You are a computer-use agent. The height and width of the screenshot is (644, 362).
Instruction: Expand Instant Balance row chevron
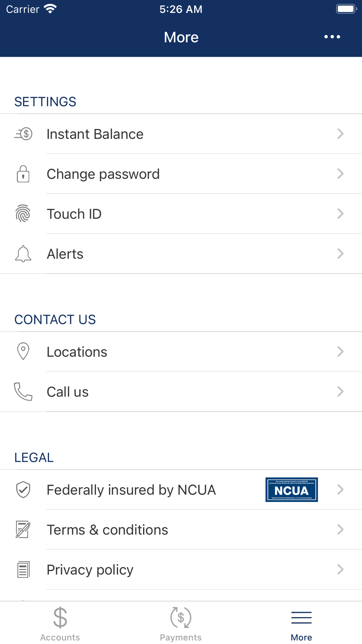(340, 134)
